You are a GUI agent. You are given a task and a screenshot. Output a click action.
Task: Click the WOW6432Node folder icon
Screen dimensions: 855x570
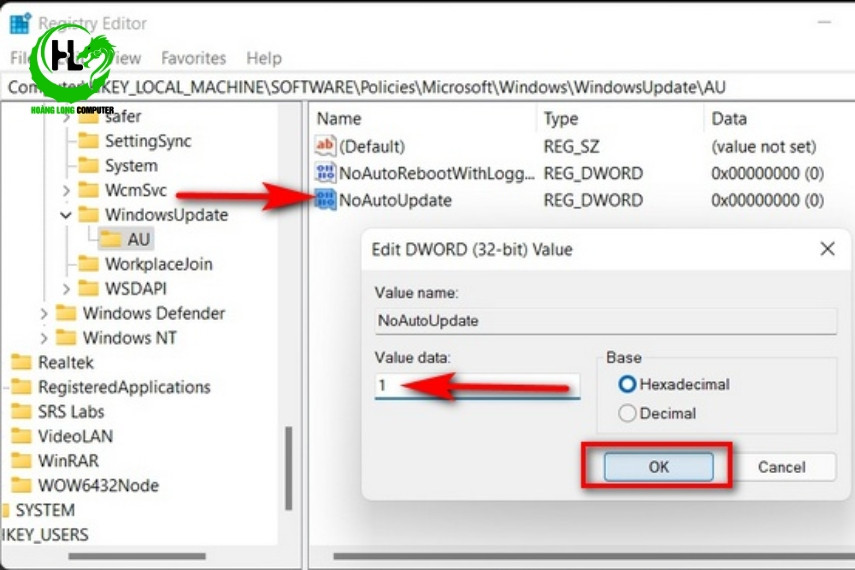(x=21, y=485)
